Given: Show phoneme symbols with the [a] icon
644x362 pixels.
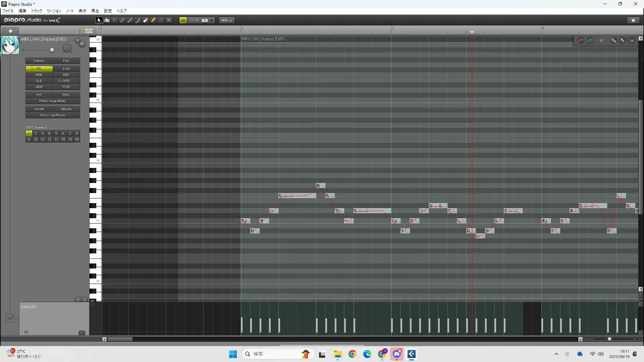Looking at the screenshot, I should [x=632, y=41].
